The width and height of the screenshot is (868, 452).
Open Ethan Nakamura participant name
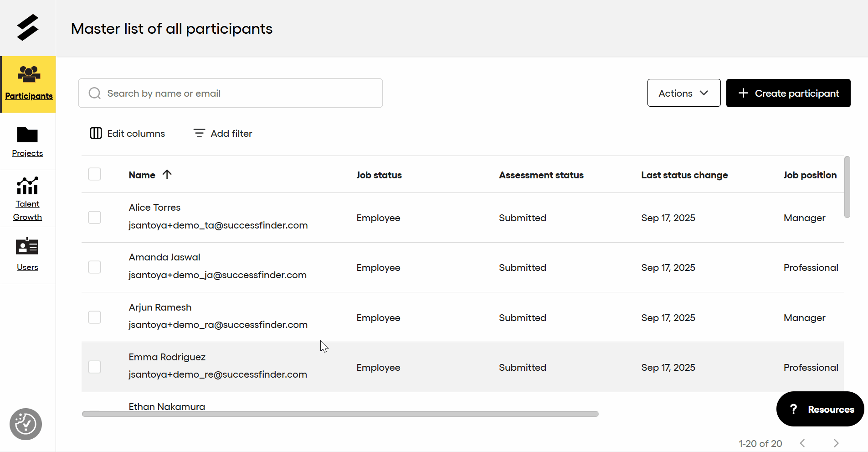167,406
